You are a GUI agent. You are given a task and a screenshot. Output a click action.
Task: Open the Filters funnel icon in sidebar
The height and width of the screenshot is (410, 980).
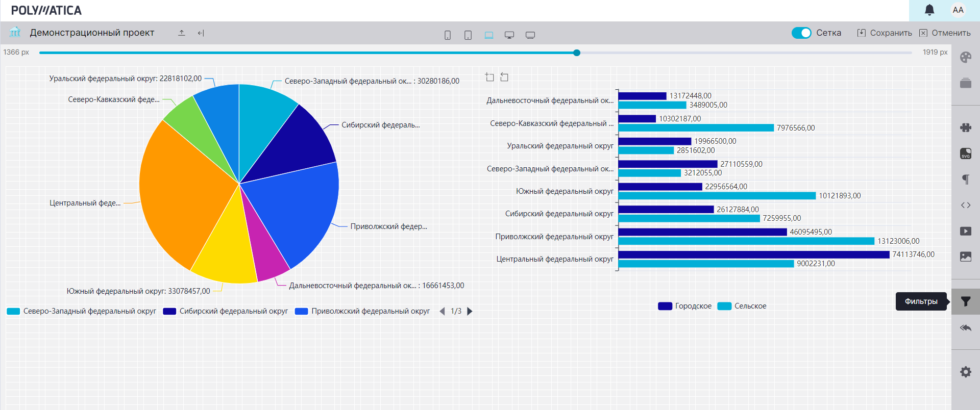tap(965, 301)
